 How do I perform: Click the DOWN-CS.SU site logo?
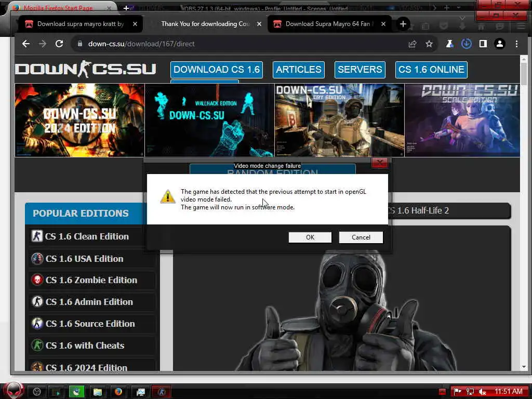coord(86,69)
